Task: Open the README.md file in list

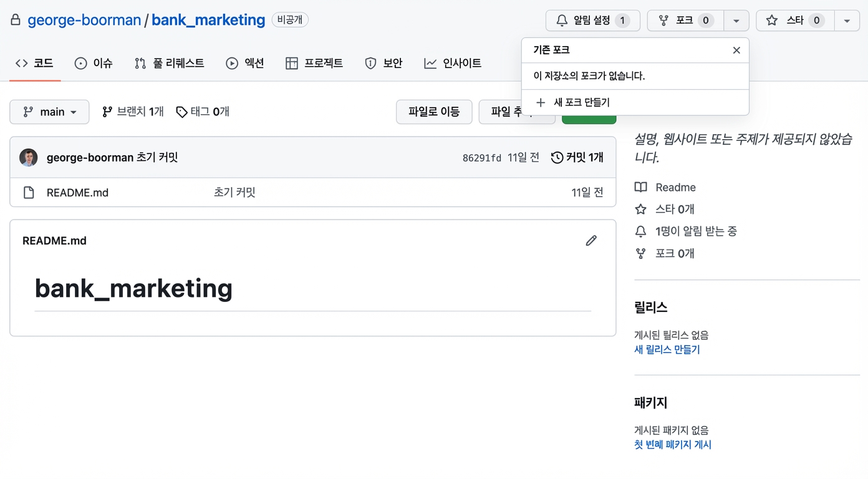Action: [77, 193]
